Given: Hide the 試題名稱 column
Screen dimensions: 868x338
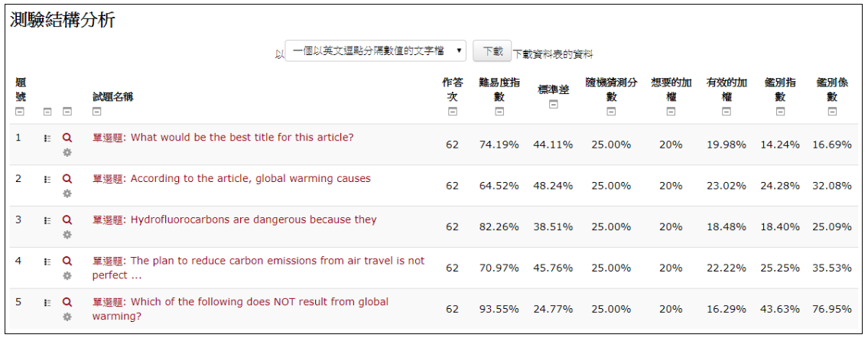Looking at the screenshot, I should [x=97, y=112].
